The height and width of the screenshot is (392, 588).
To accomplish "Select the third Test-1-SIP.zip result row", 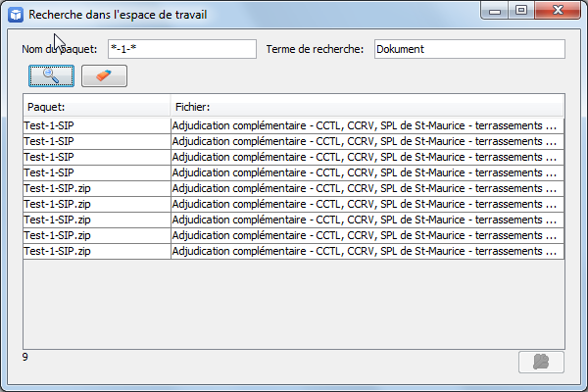I will coord(294,220).
